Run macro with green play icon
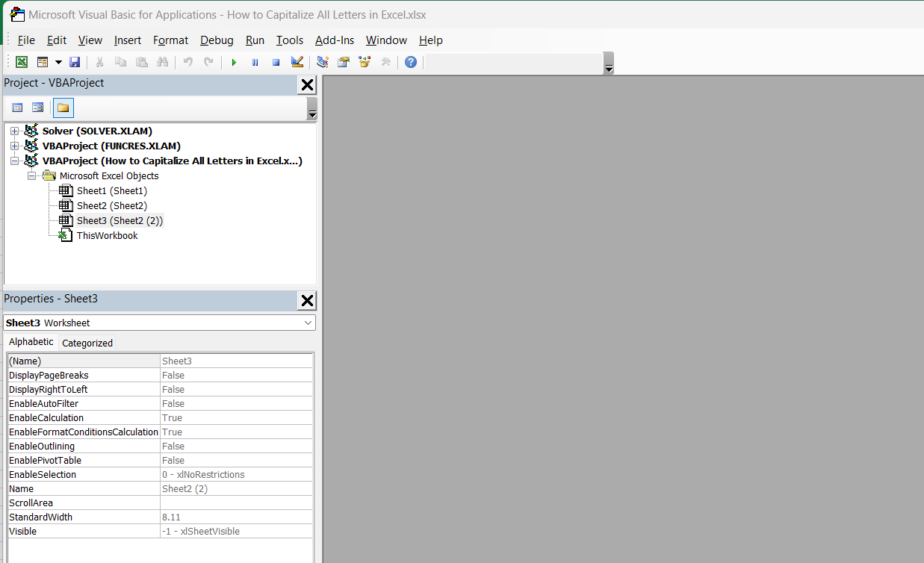 click(234, 62)
